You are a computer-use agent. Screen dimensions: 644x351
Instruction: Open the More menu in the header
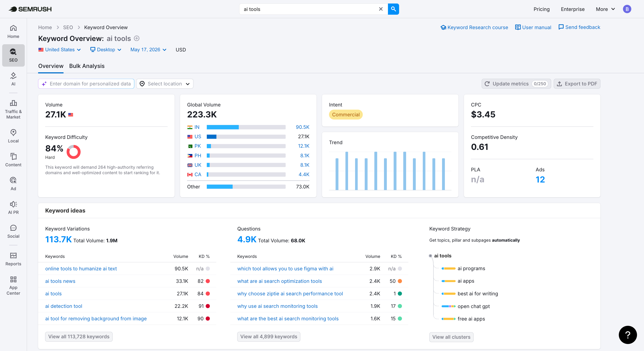pyautogui.click(x=605, y=9)
